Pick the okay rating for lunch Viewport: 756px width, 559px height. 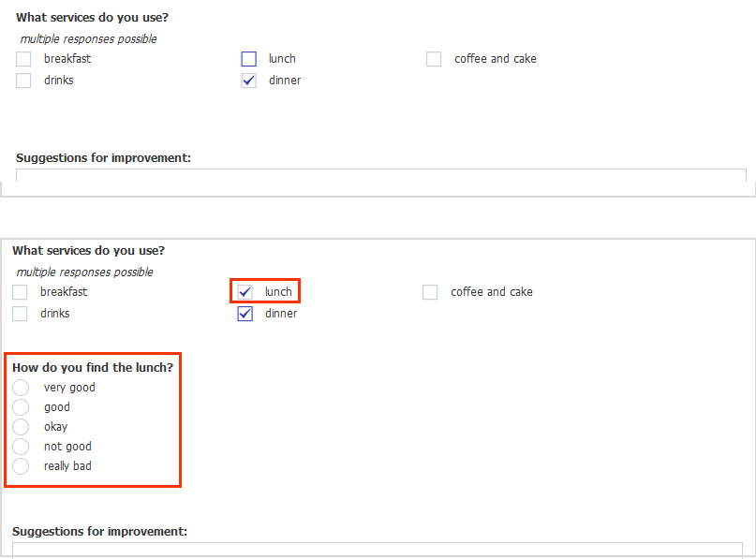pyautogui.click(x=21, y=426)
